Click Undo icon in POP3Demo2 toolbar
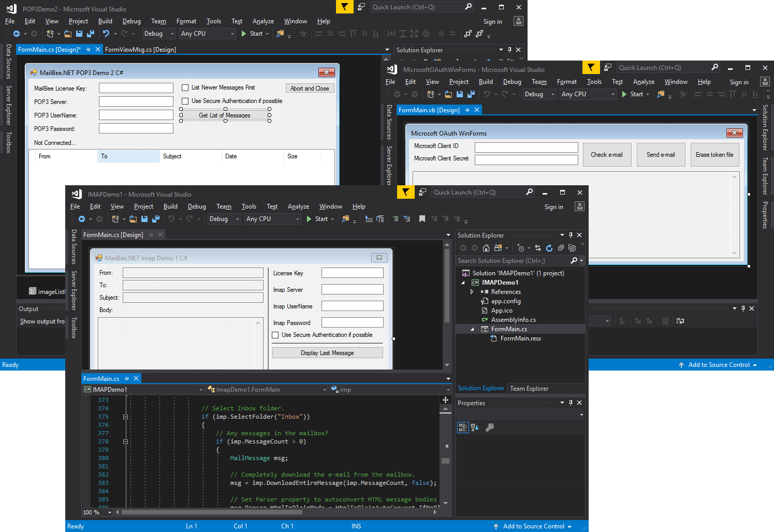The width and height of the screenshot is (774, 532). tap(106, 34)
